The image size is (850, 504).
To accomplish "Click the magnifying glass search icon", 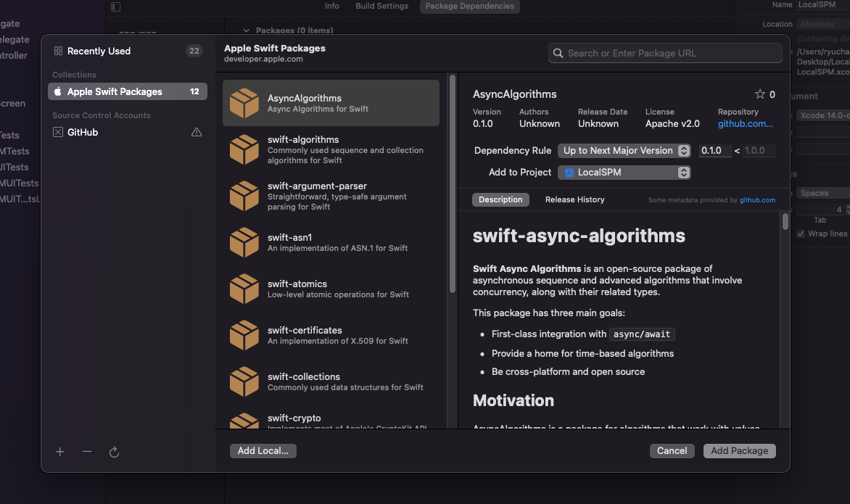I will point(558,53).
